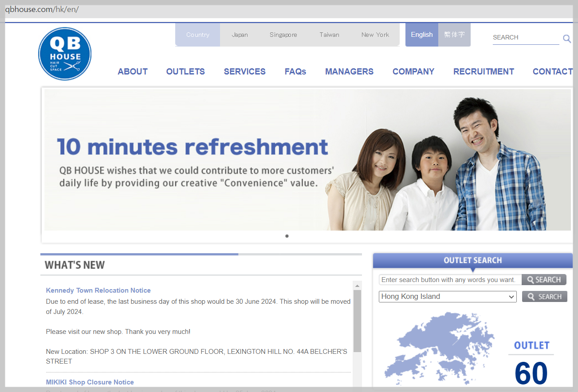Click the OUTLET SEARCH panel header
578x392 pixels.
(473, 260)
